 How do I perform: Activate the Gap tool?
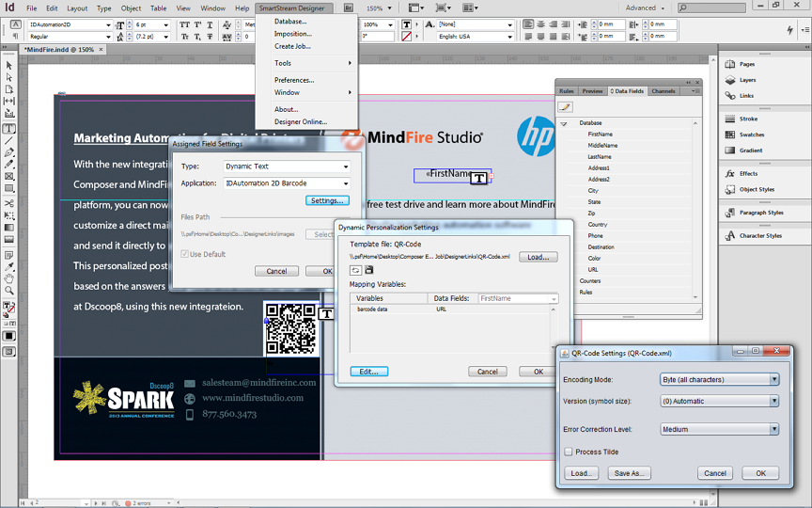coord(8,101)
